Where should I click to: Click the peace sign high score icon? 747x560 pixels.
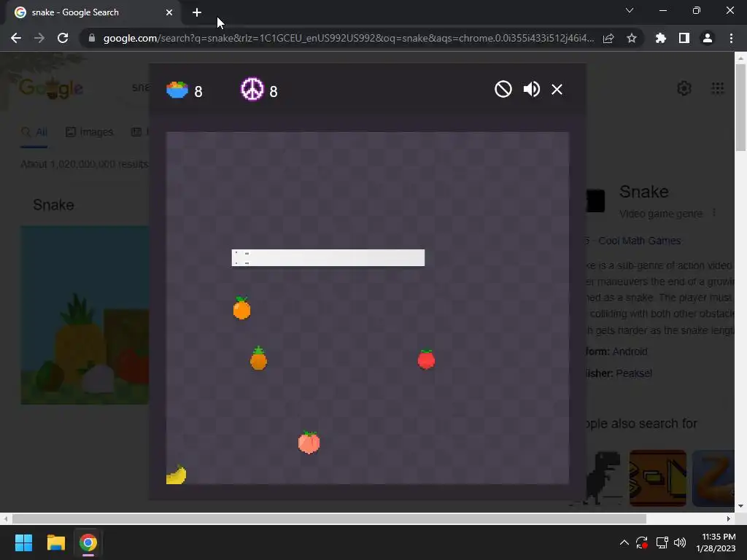252,89
